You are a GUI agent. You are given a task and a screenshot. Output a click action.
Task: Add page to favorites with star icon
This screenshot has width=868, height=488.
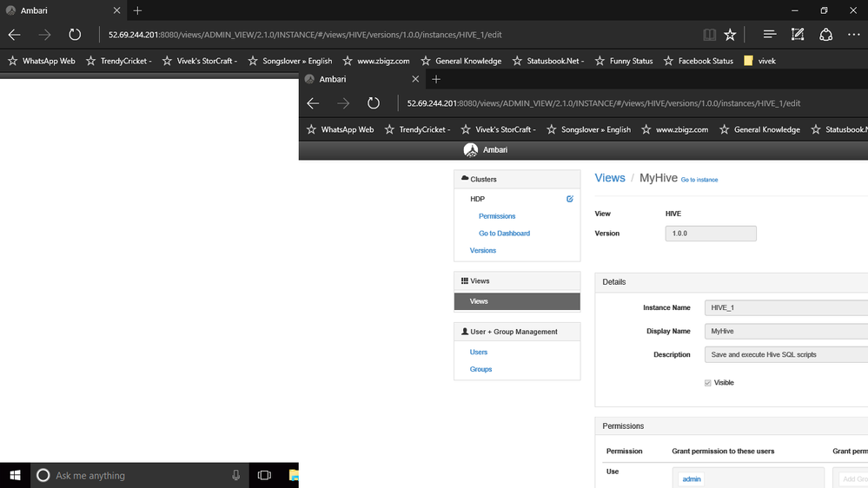point(730,35)
